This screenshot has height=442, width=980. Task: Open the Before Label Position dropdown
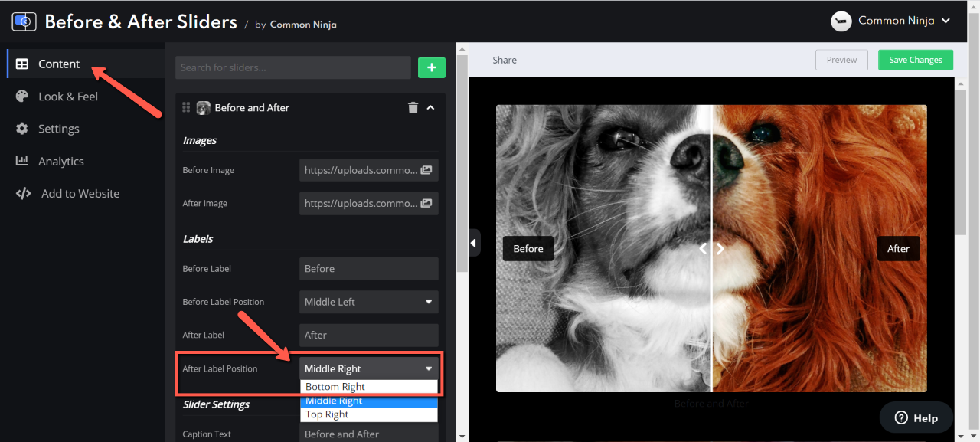(x=368, y=302)
